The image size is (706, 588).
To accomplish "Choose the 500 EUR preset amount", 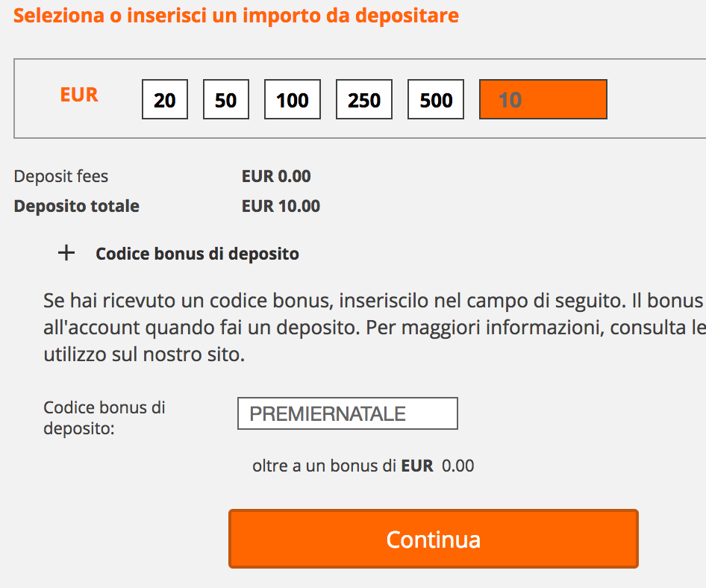I will click(436, 99).
